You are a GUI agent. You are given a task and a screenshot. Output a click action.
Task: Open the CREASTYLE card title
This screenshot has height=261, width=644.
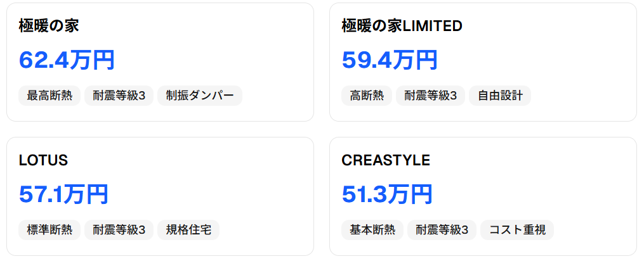pos(386,160)
